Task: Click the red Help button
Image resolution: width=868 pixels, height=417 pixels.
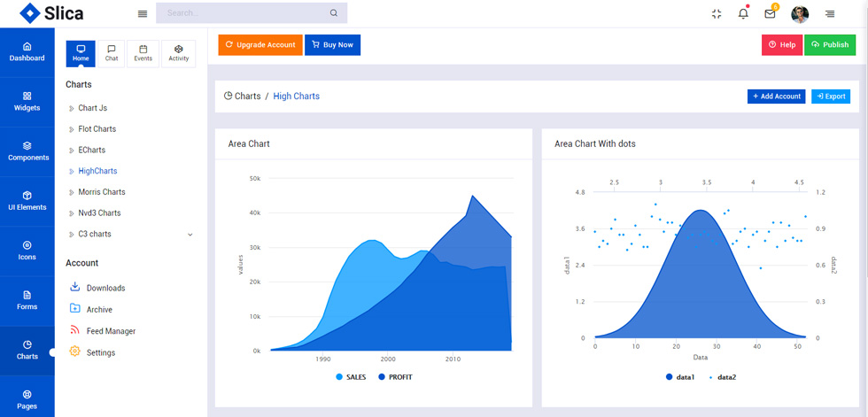Action: [781, 45]
